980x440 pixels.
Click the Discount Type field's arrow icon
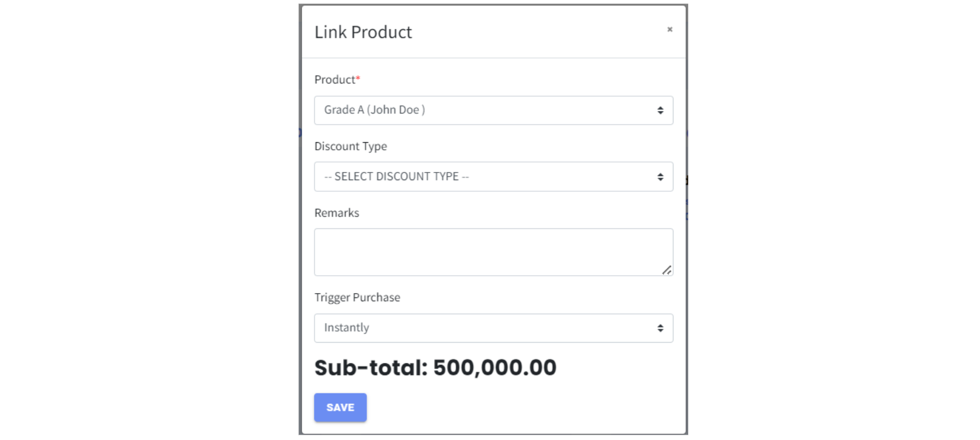(x=660, y=177)
